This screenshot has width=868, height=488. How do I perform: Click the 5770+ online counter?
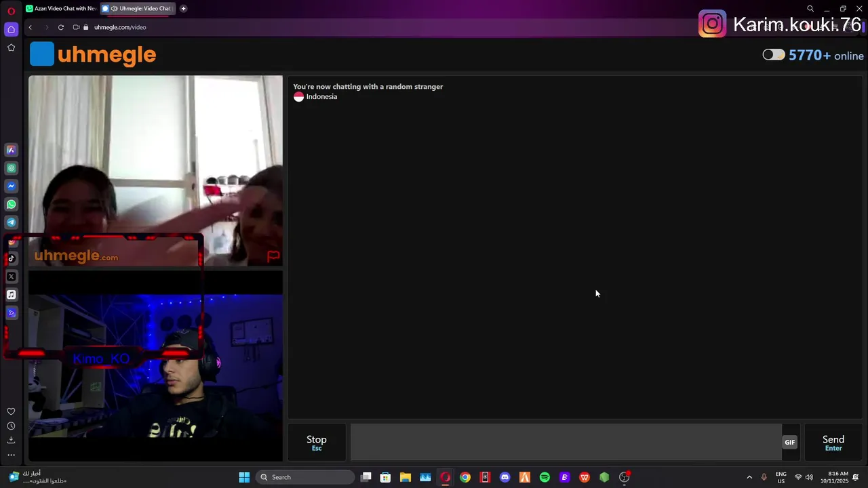tap(826, 56)
